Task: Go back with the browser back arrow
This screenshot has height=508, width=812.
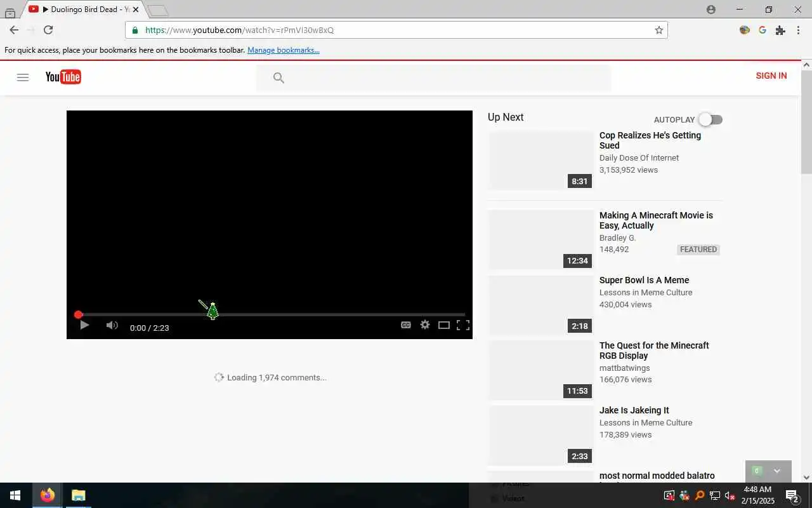Action: (x=14, y=30)
